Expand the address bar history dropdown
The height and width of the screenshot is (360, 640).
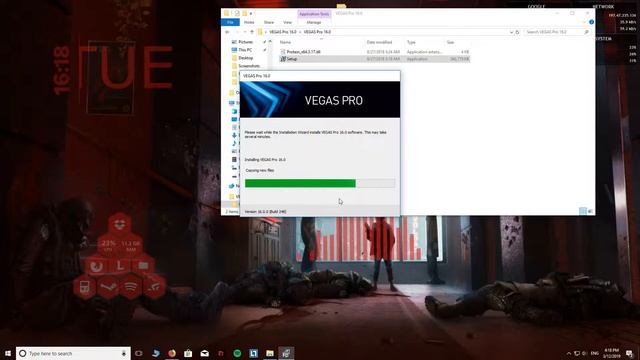coord(511,32)
